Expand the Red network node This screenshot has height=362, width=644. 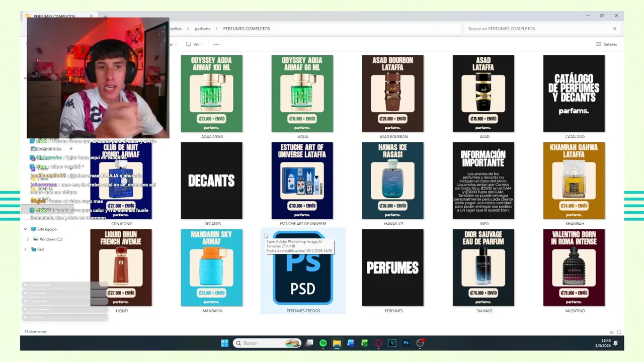(x=26, y=249)
